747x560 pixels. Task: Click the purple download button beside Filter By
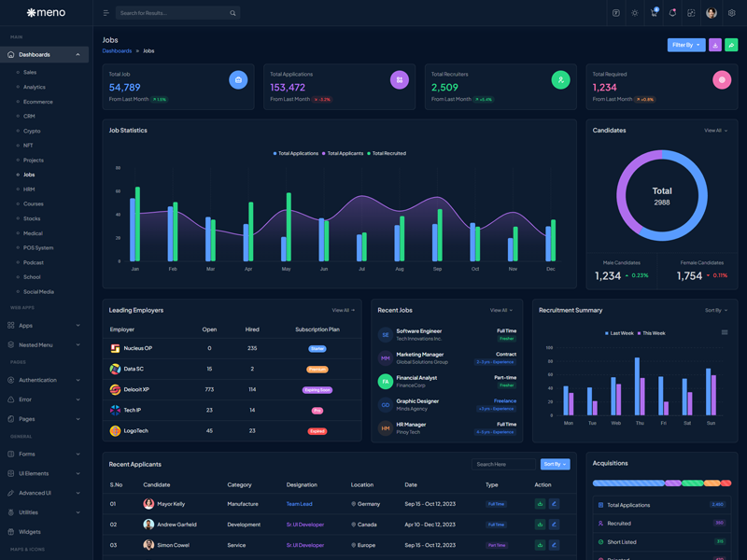click(715, 45)
